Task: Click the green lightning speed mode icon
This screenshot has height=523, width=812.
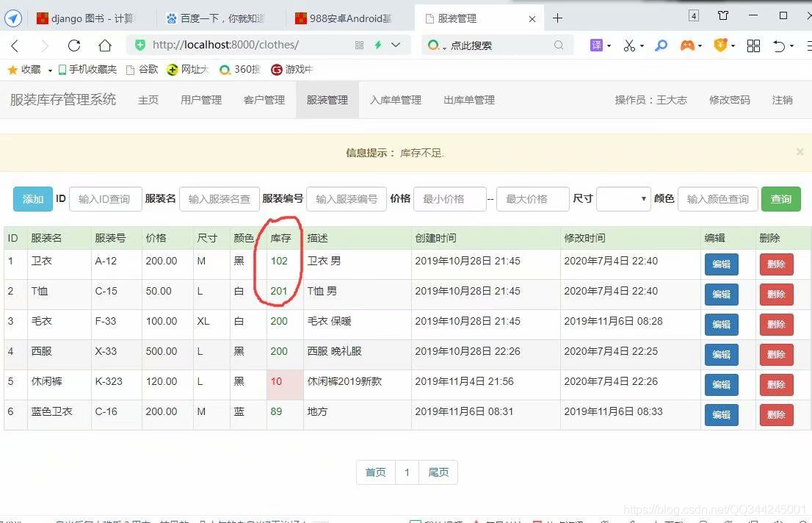Action: pos(378,45)
